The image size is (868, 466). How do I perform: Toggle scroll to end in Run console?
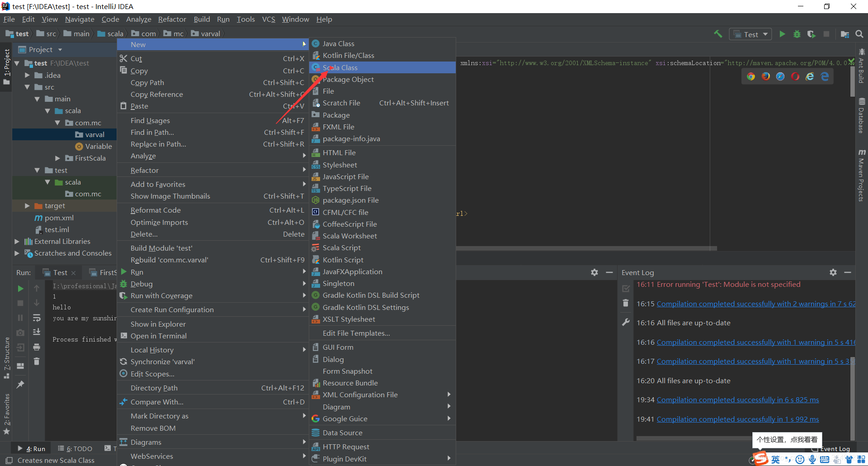click(x=37, y=332)
